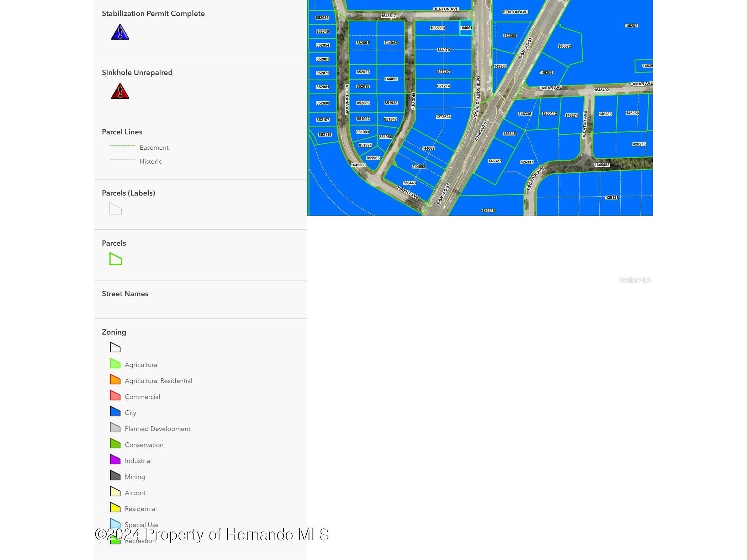This screenshot has width=747, height=560.
Task: Click the Ponce De Leon Blvd street label
Action: click(477, 97)
